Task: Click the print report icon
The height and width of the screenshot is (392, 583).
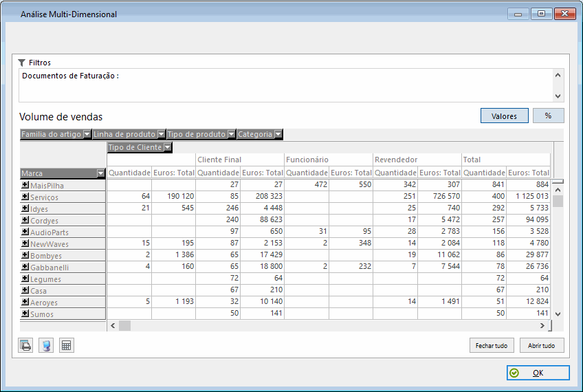Action: (x=25, y=345)
